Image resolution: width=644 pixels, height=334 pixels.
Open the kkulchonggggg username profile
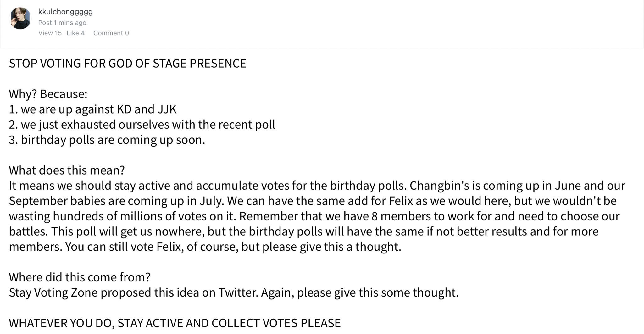pyautogui.click(x=65, y=12)
